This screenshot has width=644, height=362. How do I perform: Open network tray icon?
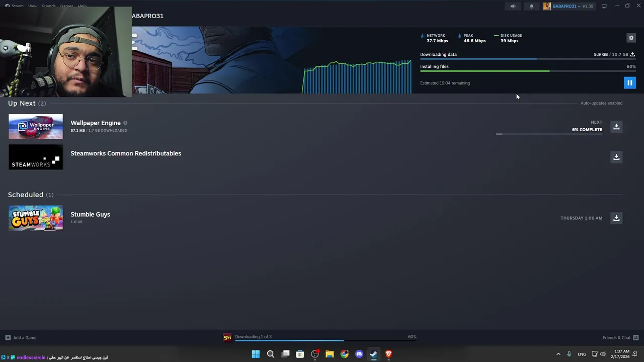coord(594,354)
